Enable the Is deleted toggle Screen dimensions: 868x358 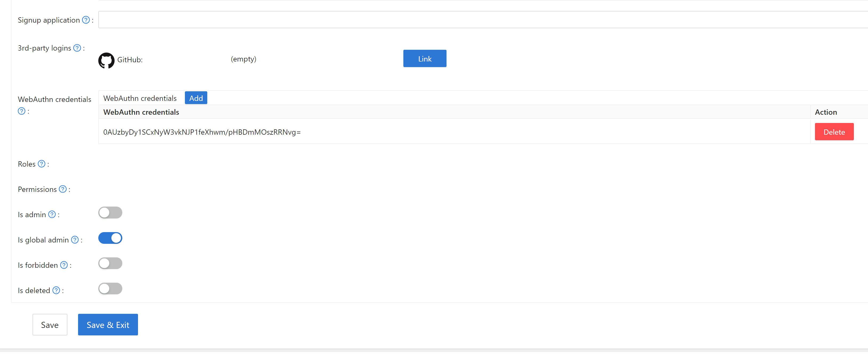click(110, 288)
